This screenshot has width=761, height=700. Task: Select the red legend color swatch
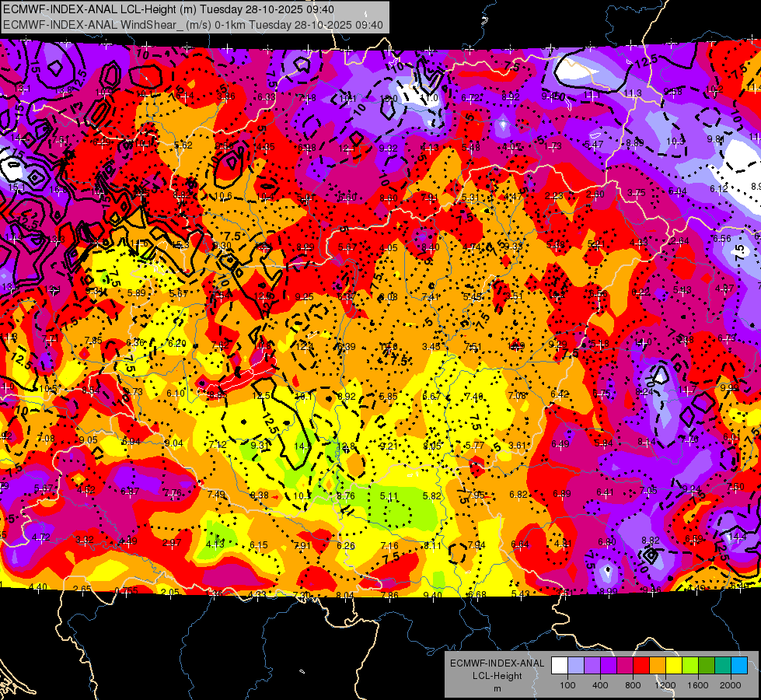click(641, 666)
